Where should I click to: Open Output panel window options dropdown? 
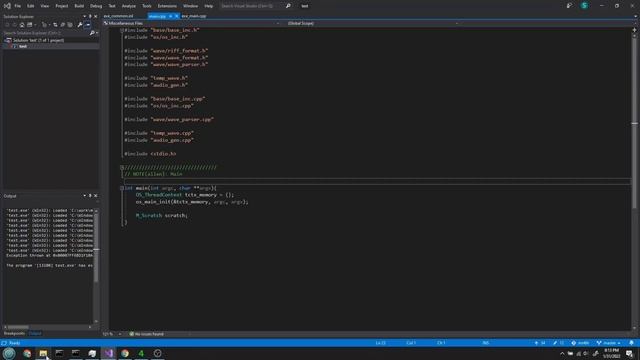pos(84,196)
